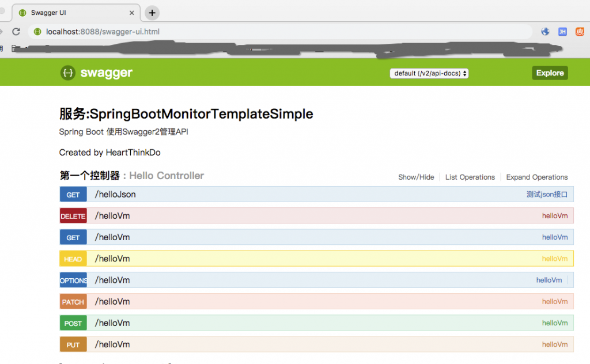590x364 pixels.
Task: Click the 服务:SpringBootMonitorTemplateSimple title
Action: pos(186,114)
